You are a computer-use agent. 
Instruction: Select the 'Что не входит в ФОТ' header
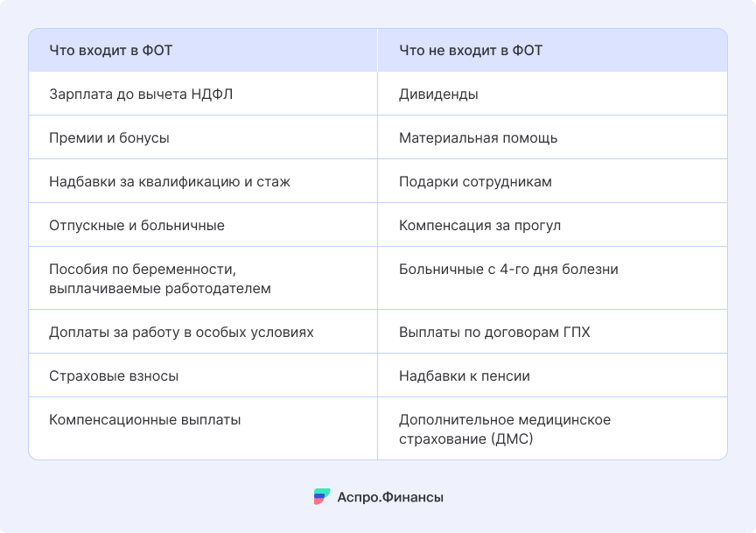tap(552, 50)
